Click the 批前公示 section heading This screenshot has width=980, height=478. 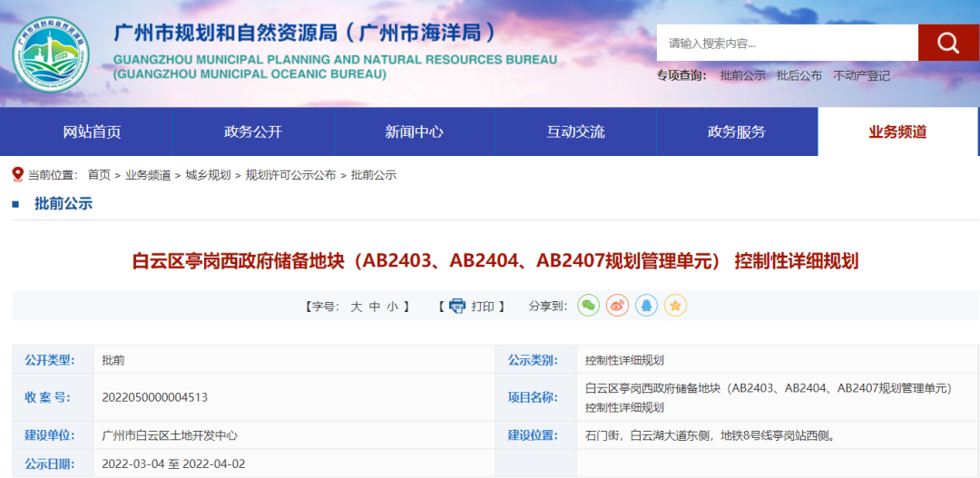pyautogui.click(x=64, y=203)
